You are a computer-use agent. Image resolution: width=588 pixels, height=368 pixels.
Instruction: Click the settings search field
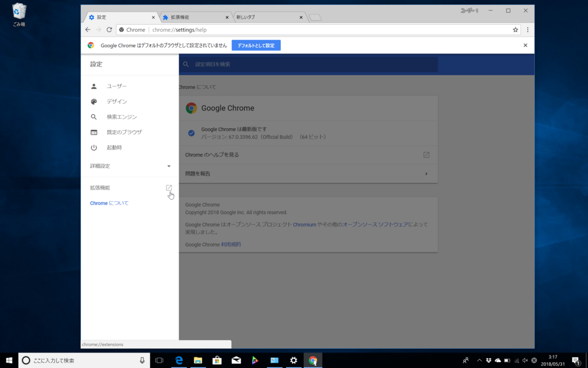[308, 64]
